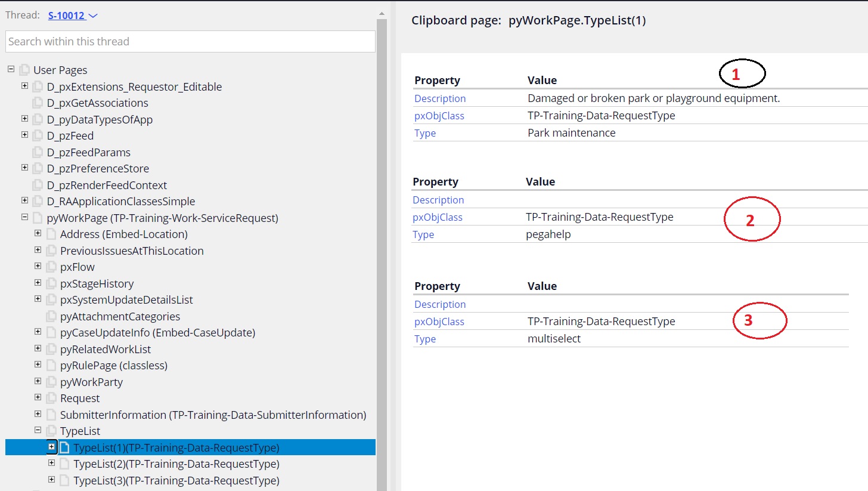
Task: Open the Type property link showing multiselect
Action: click(x=424, y=339)
